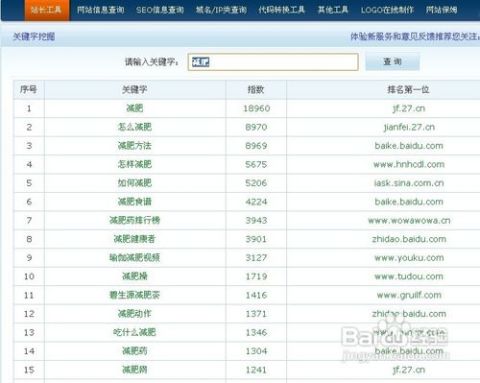This screenshot has width=480, height=383.
Task: Open the 瑜伽减肥视频 keyword link
Action: (x=135, y=257)
